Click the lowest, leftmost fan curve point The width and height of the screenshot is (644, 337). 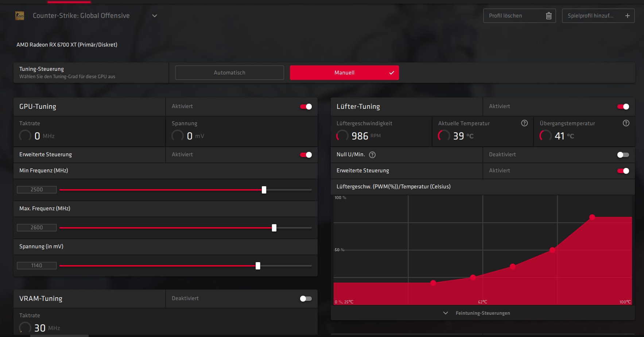(433, 283)
